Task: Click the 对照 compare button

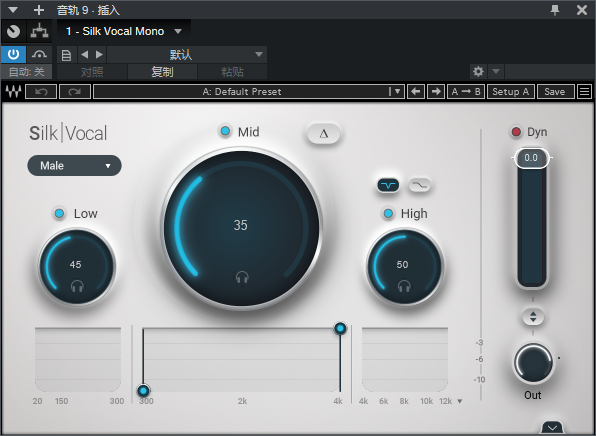Action: click(x=92, y=72)
